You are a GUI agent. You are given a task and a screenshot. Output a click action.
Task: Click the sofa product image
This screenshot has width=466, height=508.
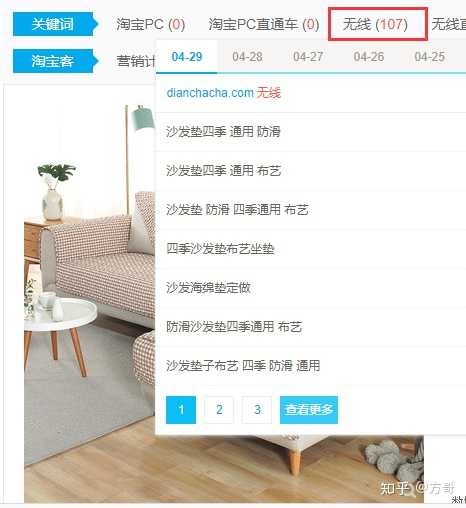[x=89, y=300]
